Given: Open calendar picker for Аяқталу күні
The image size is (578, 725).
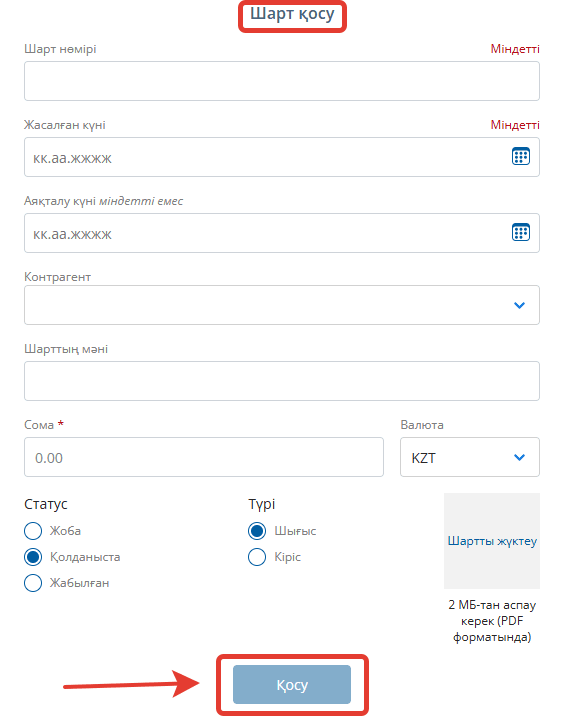Looking at the screenshot, I should [521, 232].
